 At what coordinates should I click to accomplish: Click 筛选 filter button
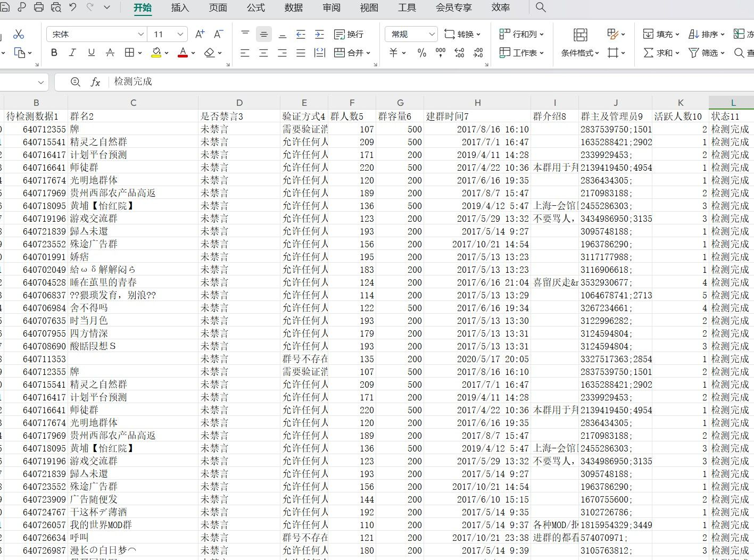pyautogui.click(x=706, y=53)
